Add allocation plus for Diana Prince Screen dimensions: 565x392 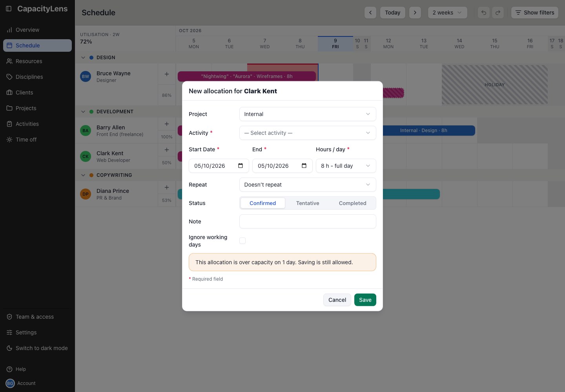pyautogui.click(x=167, y=187)
